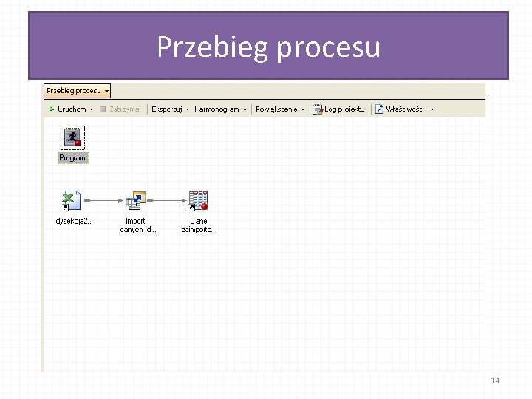
Task: Expand the Harmonogram dropdown arrow
Action: (x=245, y=109)
